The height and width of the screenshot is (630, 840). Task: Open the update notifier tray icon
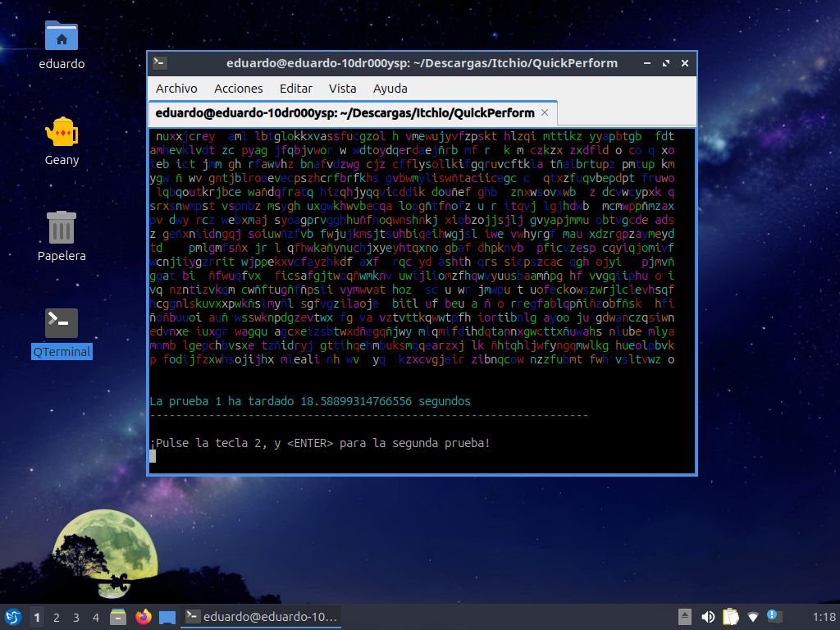774,617
